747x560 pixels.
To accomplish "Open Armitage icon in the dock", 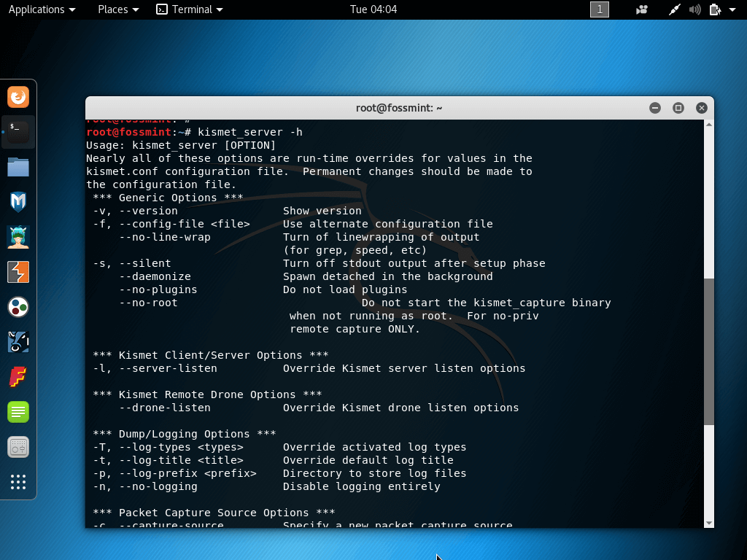I will 18,237.
